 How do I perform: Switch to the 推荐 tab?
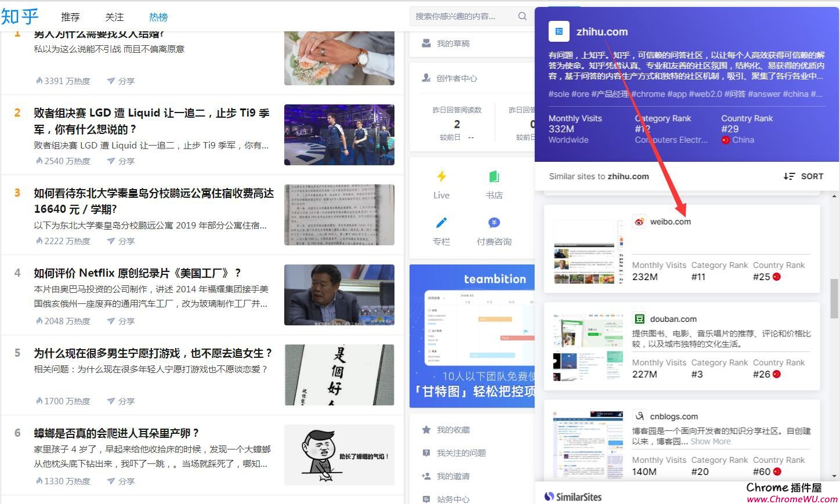(70, 17)
